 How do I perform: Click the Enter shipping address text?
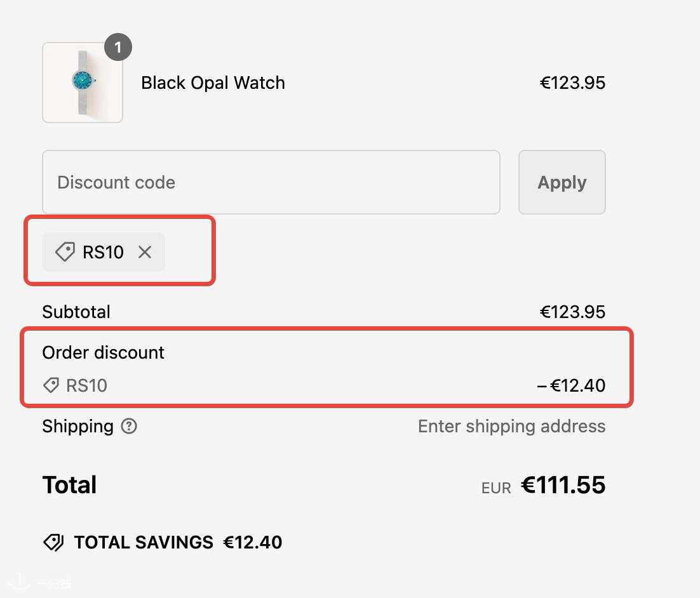coord(511,426)
